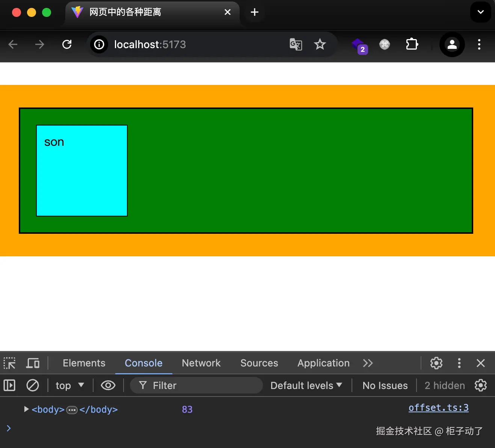Open purple extension with badge 2
The width and height of the screenshot is (495, 448).
[x=359, y=46]
